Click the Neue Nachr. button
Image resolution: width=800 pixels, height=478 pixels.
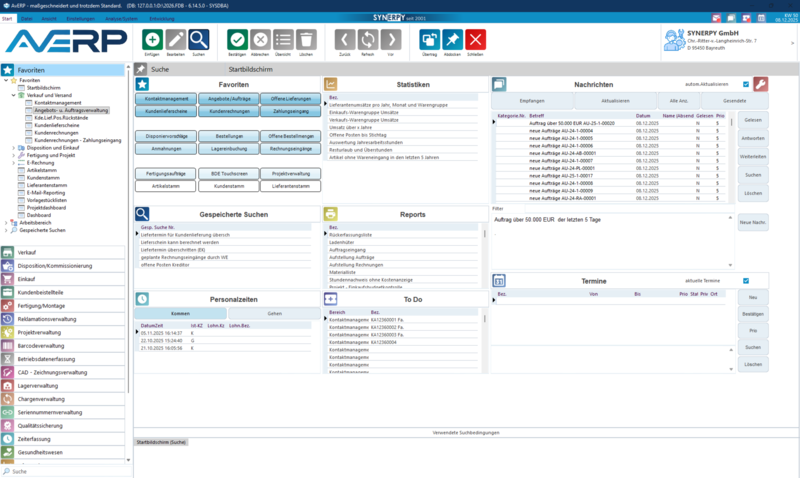coord(752,221)
